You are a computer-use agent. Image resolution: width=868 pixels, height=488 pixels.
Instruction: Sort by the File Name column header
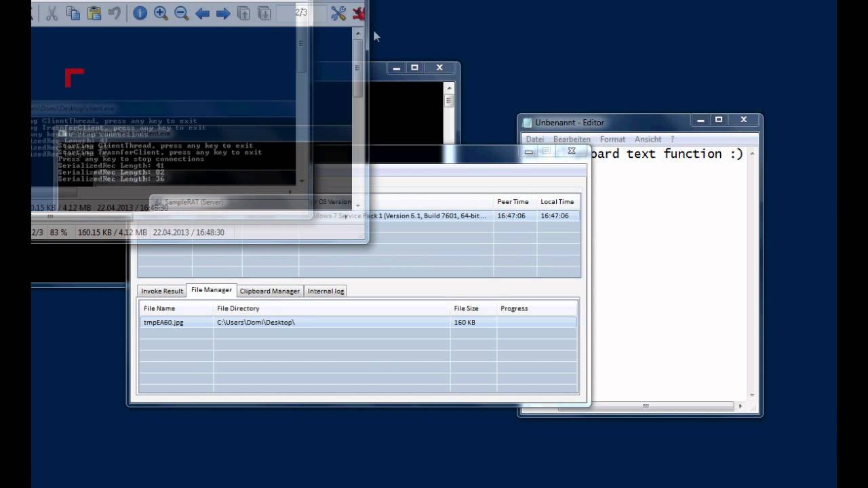tap(176, 308)
